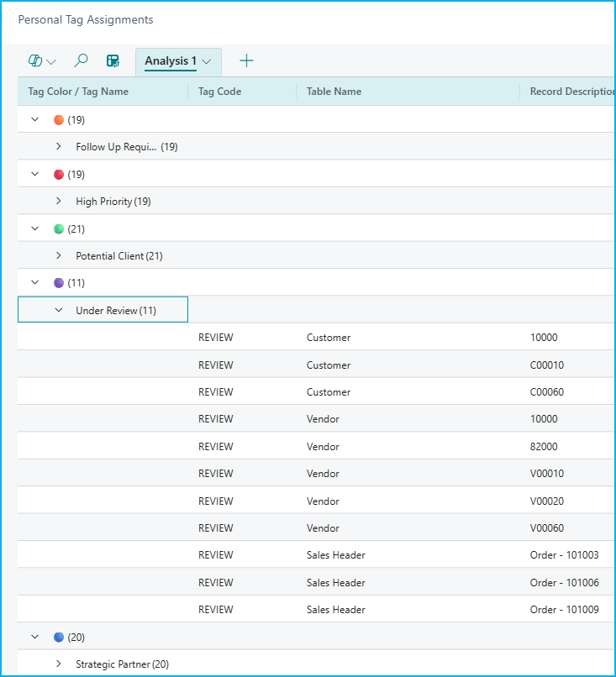The width and height of the screenshot is (616, 677).
Task: Expand the Follow Up Required group
Action: (x=59, y=147)
